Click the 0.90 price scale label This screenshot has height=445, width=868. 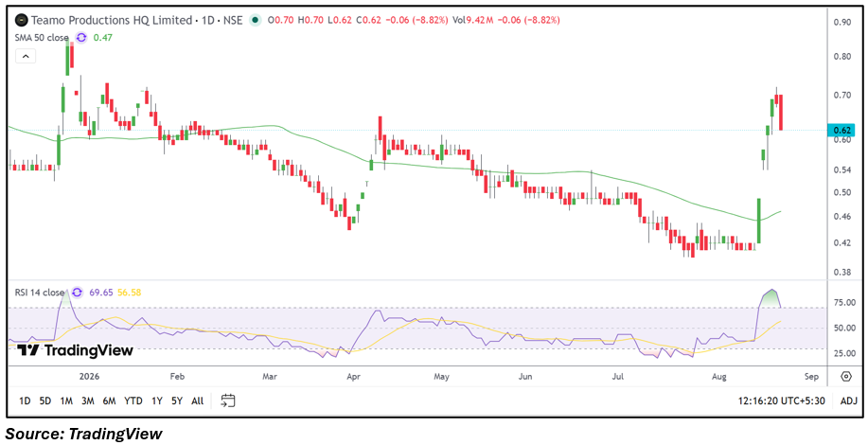(841, 22)
